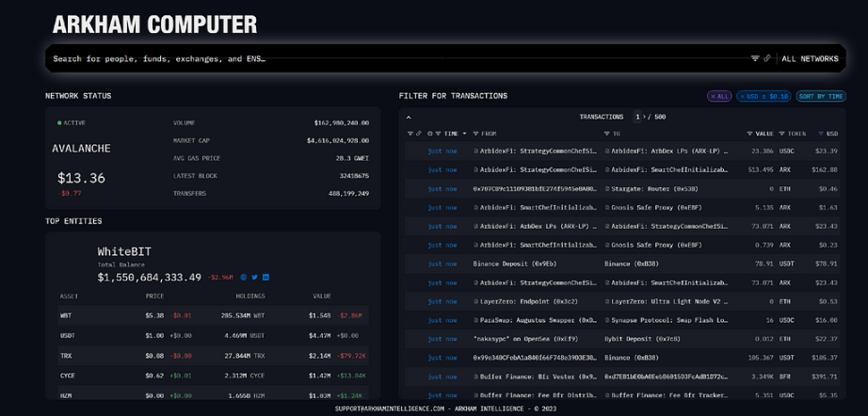Click the TOKEN column header
868x416 pixels.
click(x=796, y=134)
